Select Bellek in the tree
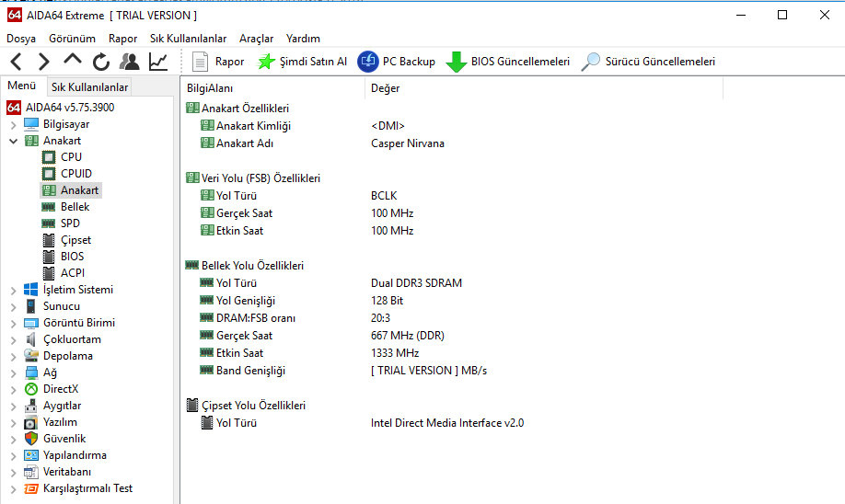 75,207
